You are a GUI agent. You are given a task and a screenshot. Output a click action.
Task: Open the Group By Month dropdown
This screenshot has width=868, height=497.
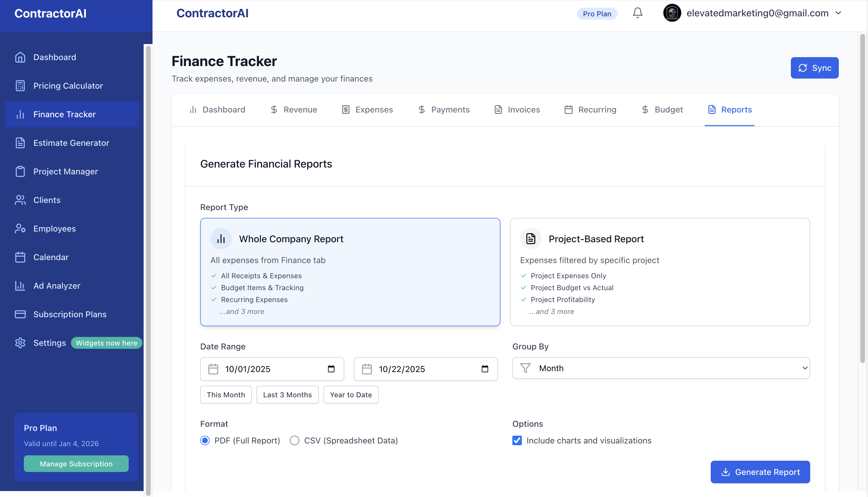660,368
